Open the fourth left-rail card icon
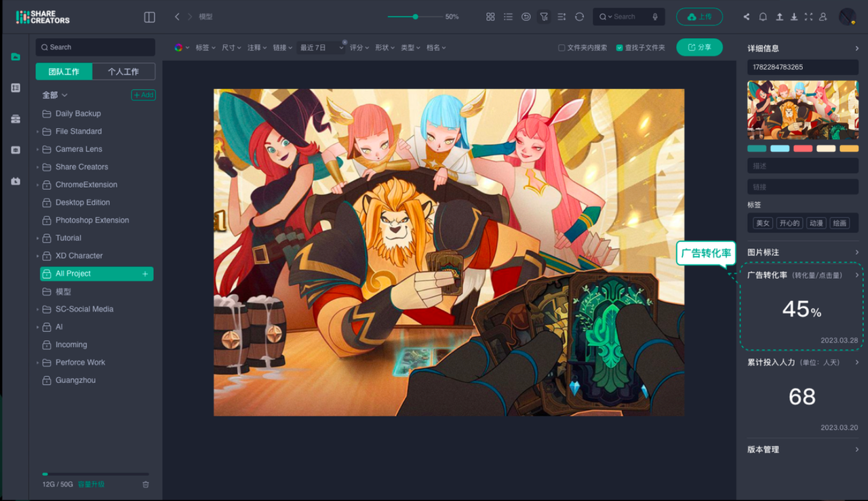Image resolution: width=868 pixels, height=501 pixels. tap(16, 150)
